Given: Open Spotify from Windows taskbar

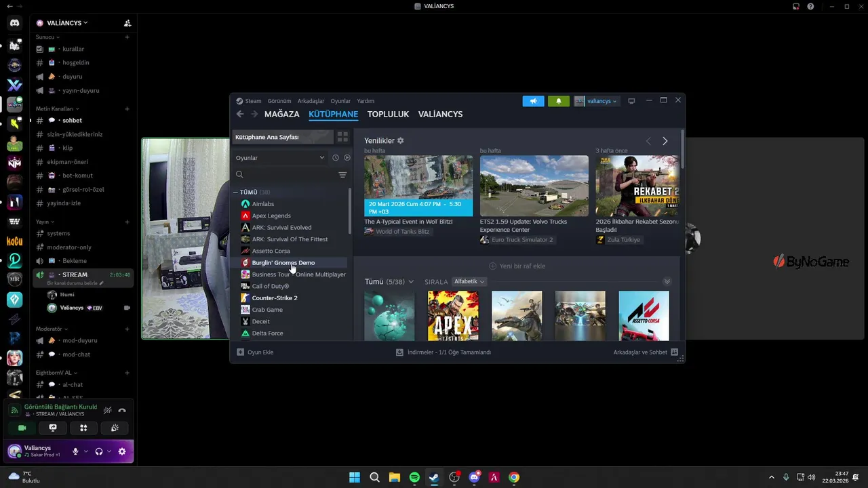Looking at the screenshot, I should [414, 477].
